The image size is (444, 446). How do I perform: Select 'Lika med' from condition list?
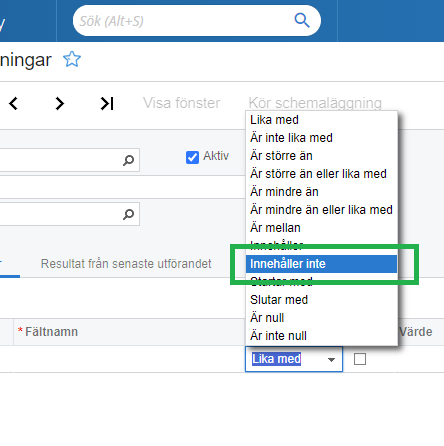(x=322, y=120)
